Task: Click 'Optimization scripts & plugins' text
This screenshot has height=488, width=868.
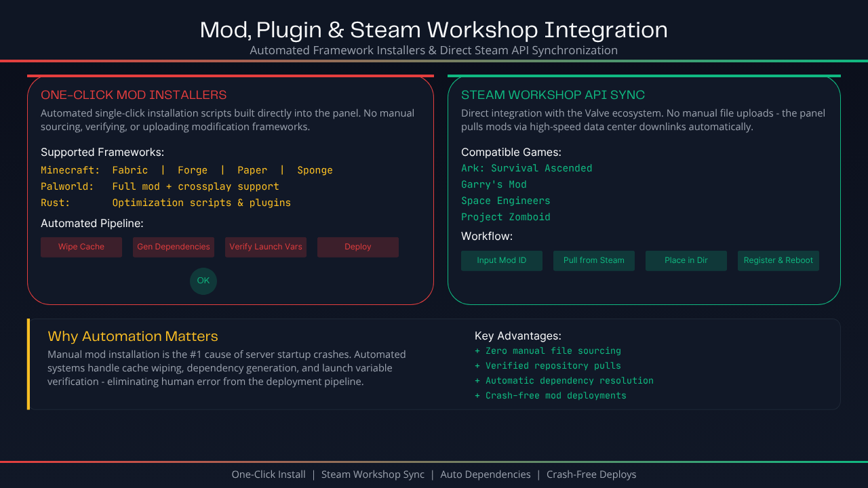Action: pos(201,203)
